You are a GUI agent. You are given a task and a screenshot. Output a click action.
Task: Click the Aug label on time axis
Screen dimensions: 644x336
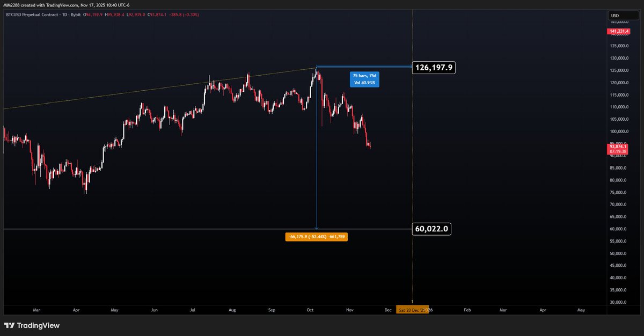pyautogui.click(x=232, y=310)
